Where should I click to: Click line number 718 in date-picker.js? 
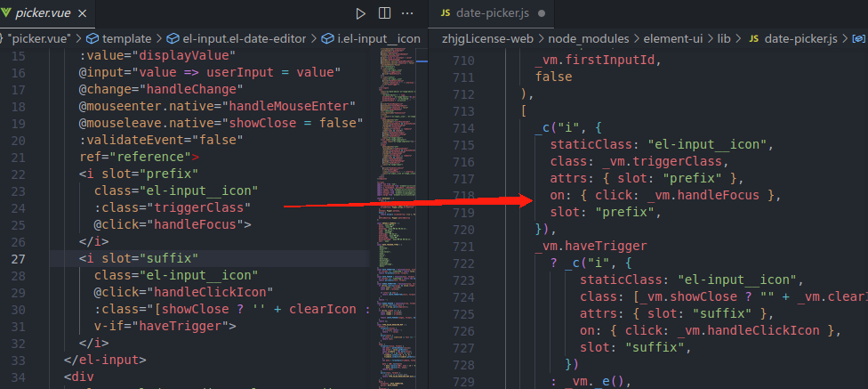(463, 196)
